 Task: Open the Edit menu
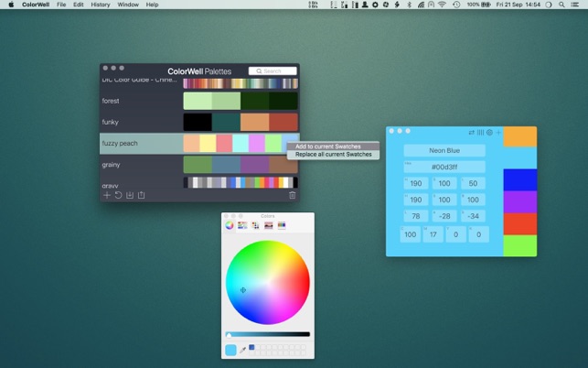[x=79, y=5]
